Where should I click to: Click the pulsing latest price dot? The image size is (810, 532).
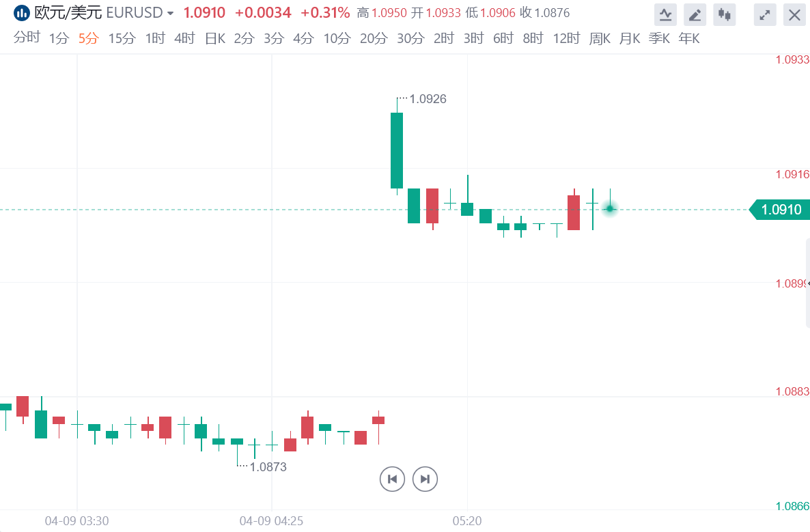[610, 209]
